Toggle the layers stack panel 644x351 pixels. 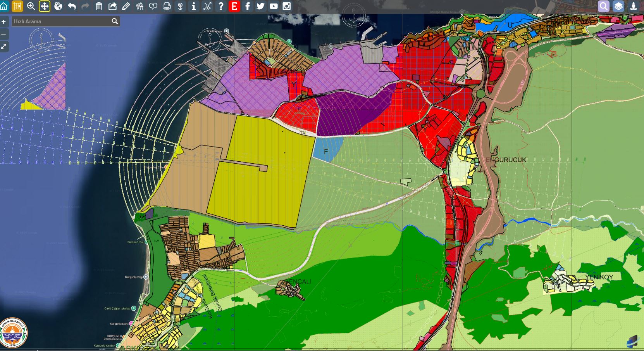tap(618, 6)
